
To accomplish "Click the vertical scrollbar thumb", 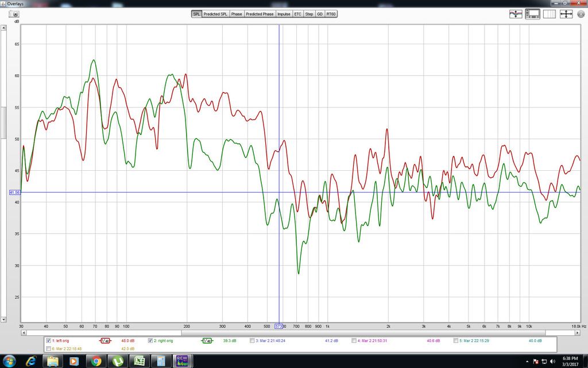I will click(x=3, y=122).
